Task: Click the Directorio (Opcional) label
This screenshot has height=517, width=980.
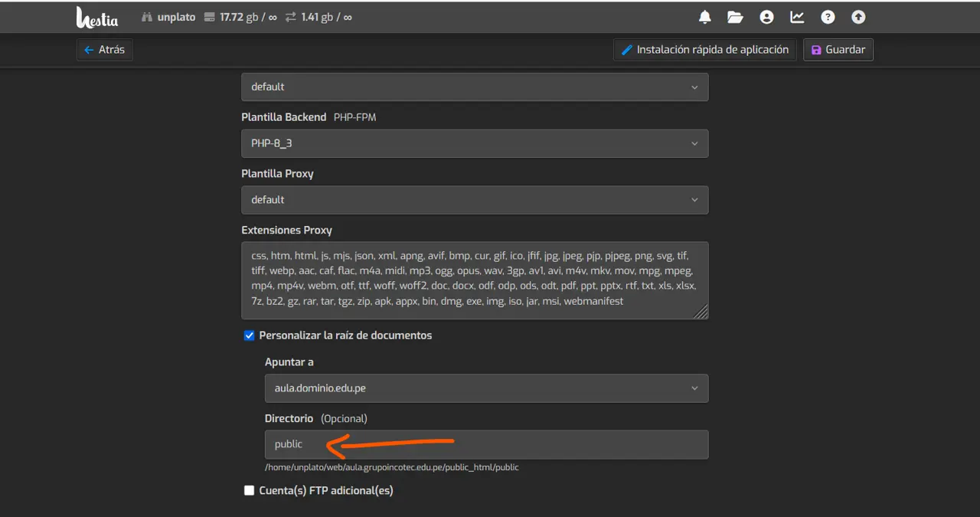Action: 315,419
